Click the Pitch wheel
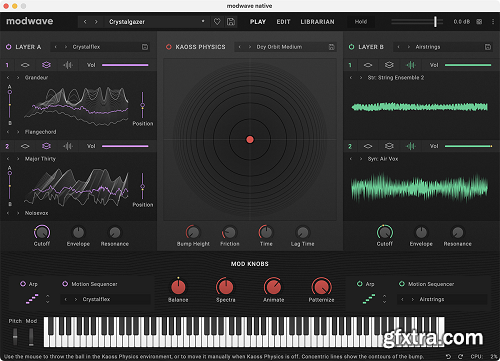500x361 pixels. [15, 337]
